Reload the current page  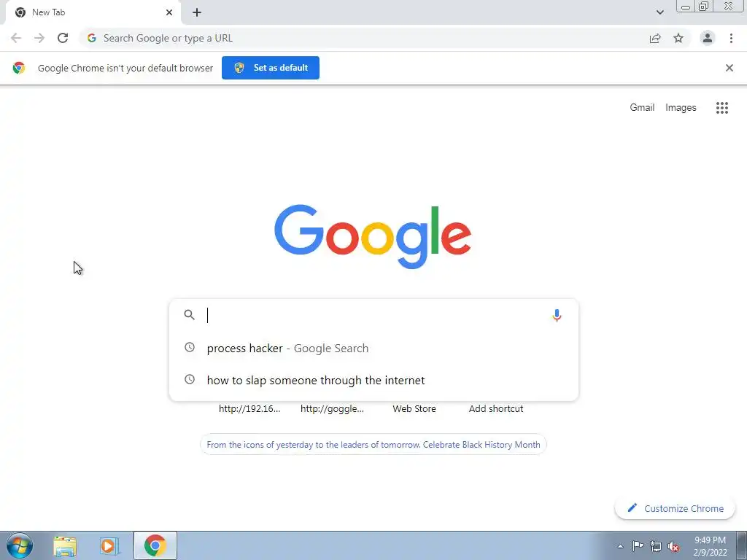pos(63,38)
